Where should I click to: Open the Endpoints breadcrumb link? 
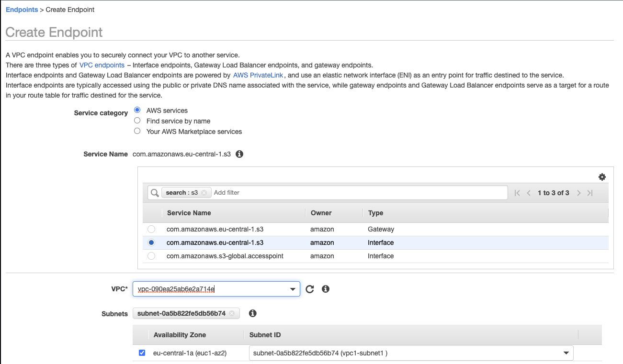(22, 9)
